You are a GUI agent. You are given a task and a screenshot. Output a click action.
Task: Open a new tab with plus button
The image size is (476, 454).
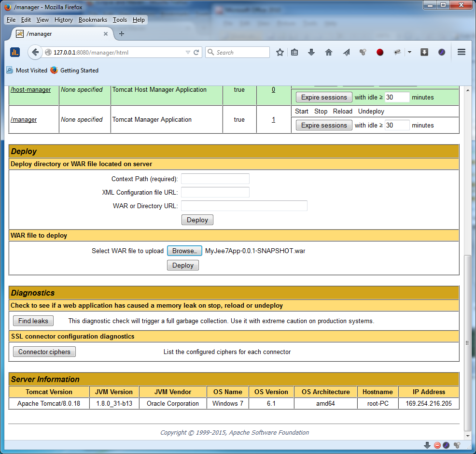(122, 34)
